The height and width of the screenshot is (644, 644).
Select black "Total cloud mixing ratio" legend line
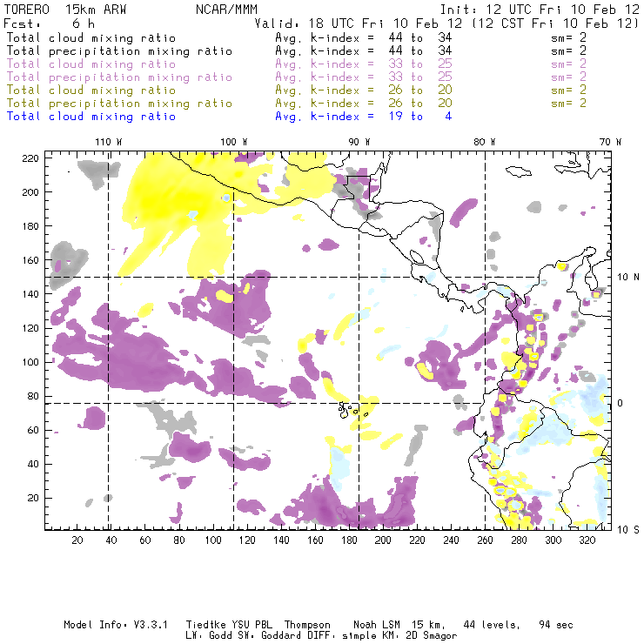(x=91, y=37)
